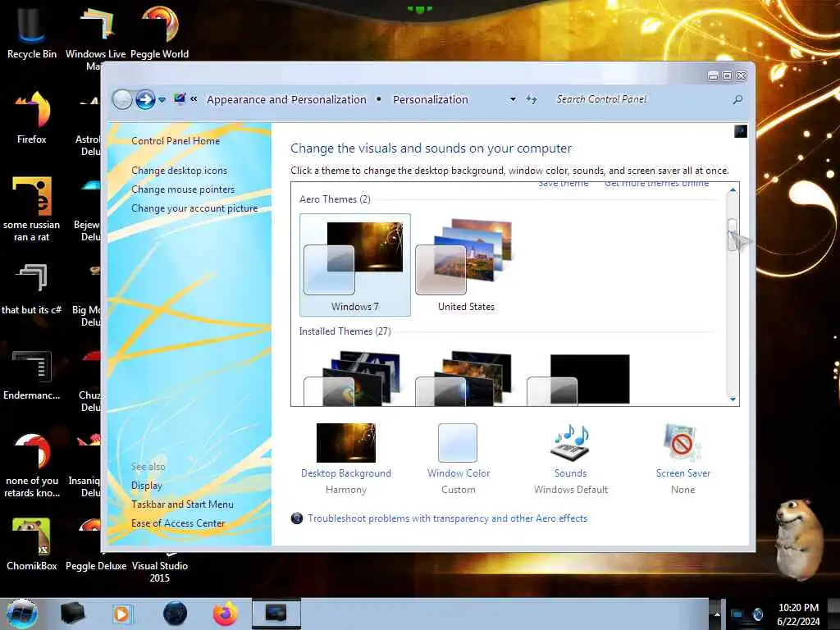This screenshot has height=630, width=840.
Task: Click the taskbar clock showing 10:20 PM
Action: coord(798,614)
